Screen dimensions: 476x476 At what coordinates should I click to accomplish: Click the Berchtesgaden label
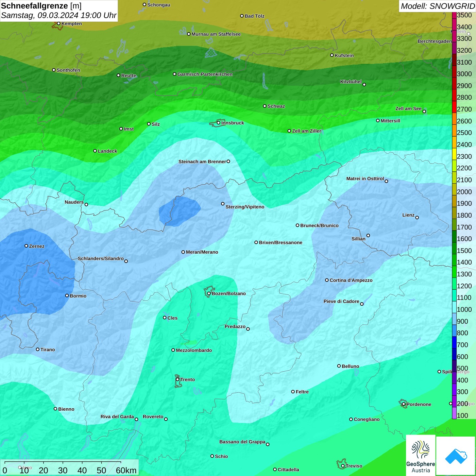tap(435, 41)
